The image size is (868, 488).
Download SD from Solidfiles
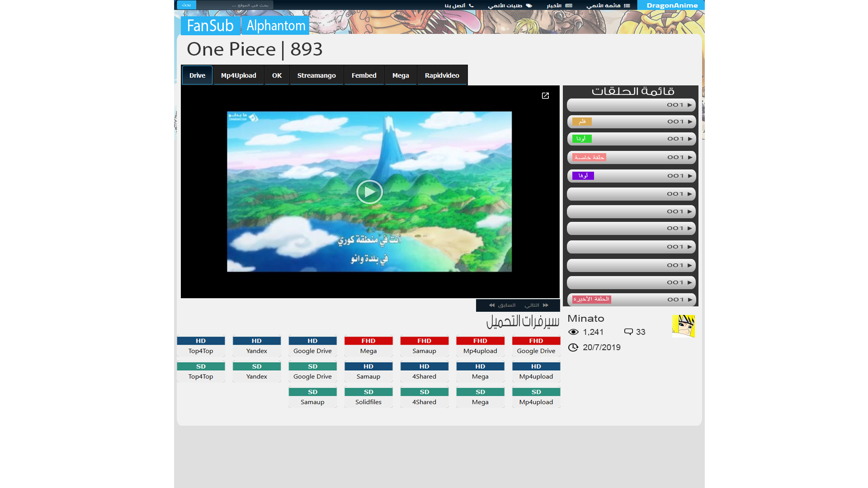pos(368,397)
